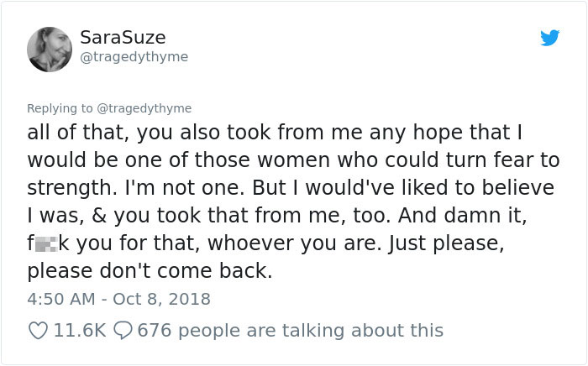Click the Twitter bird logo
The image size is (588, 366).
click(549, 39)
